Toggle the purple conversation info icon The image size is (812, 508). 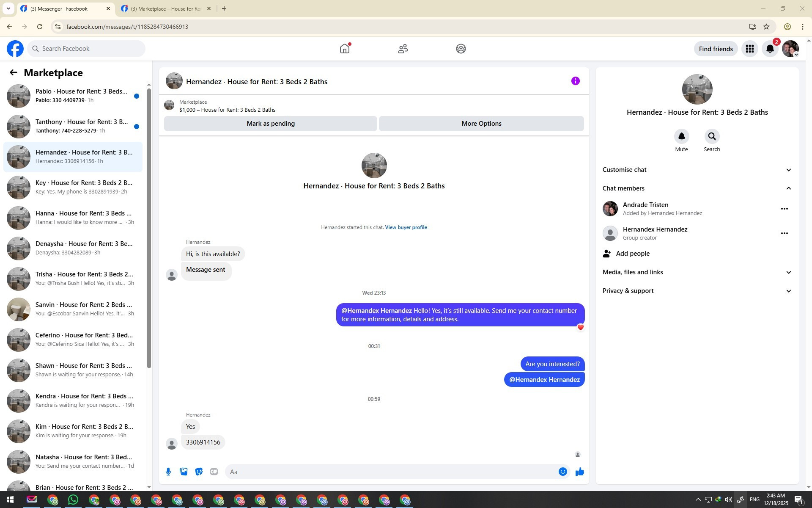point(575,81)
